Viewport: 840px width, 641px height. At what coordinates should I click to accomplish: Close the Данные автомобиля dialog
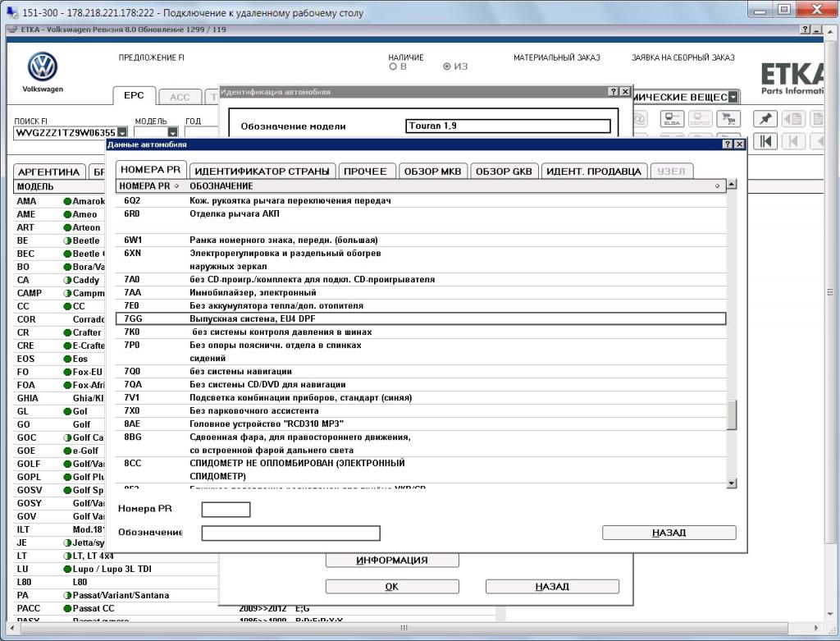(739, 144)
